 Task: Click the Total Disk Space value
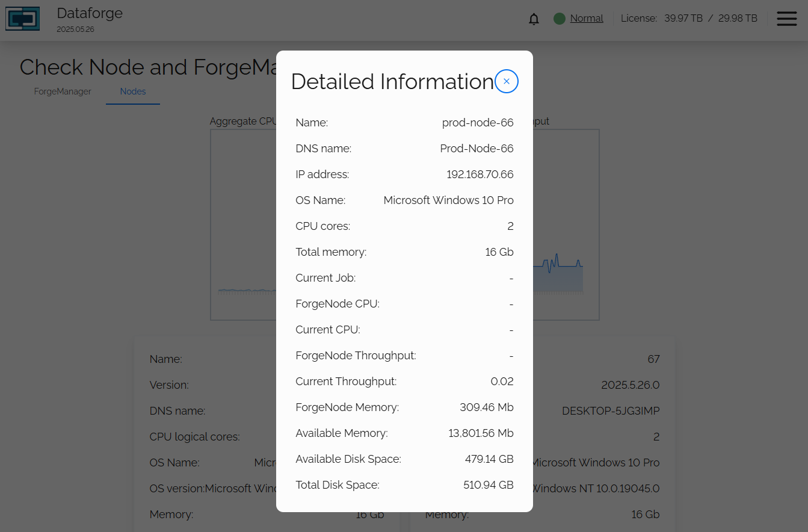click(x=489, y=485)
